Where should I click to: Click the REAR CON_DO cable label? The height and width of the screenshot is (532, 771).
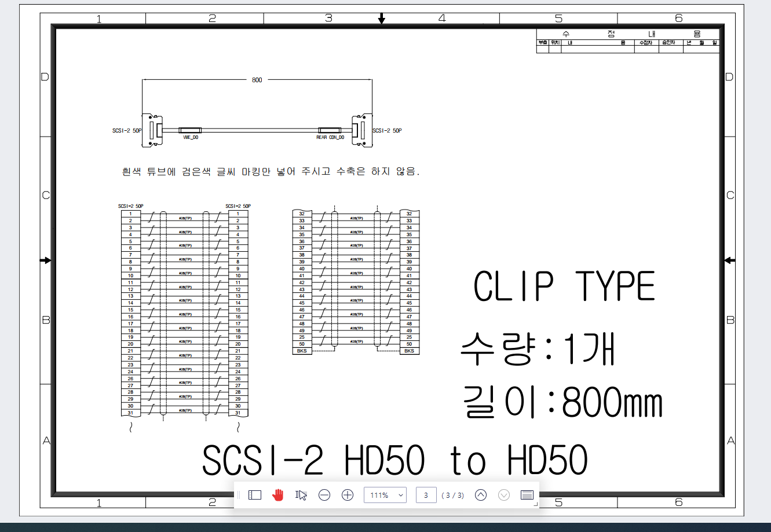(x=330, y=137)
